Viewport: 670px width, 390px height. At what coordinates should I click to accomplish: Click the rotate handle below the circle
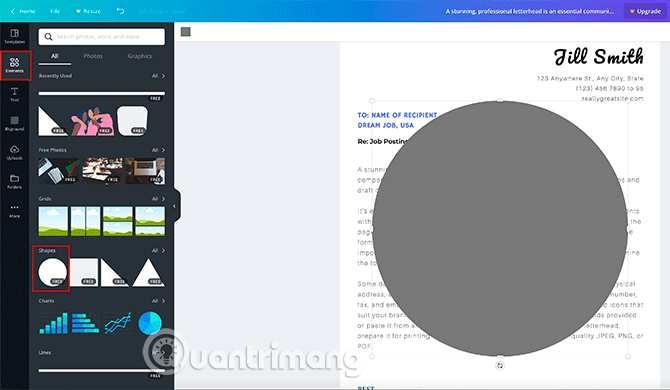coord(500,366)
